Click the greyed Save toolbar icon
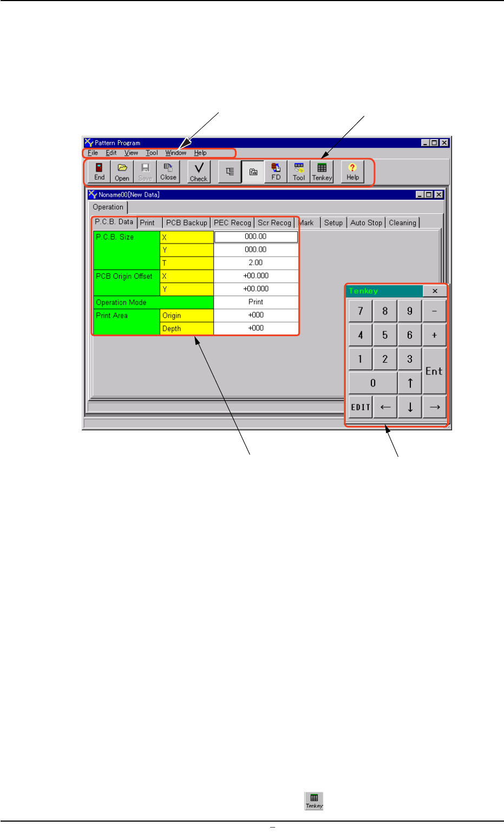This screenshot has width=504, height=833. click(145, 172)
